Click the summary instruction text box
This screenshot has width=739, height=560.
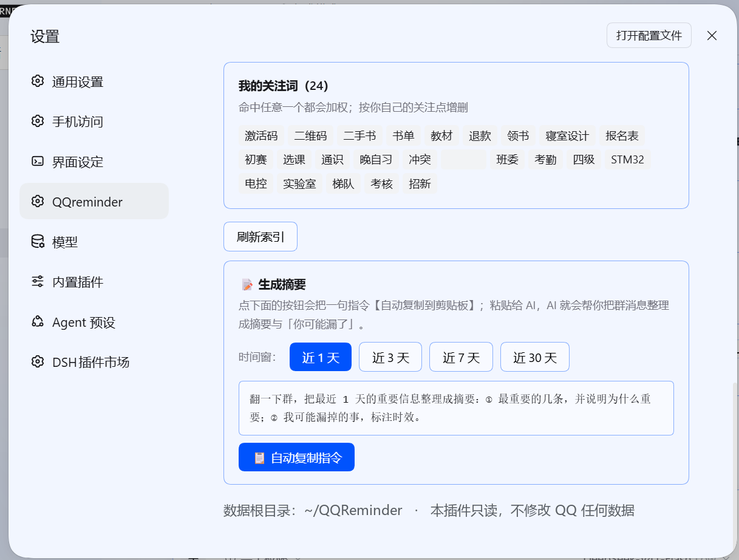click(x=456, y=408)
